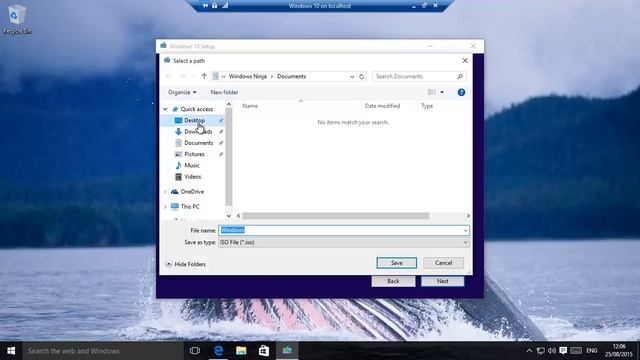Select This PC in the navigation pane
The height and width of the screenshot is (360, 640).
[x=190, y=207]
